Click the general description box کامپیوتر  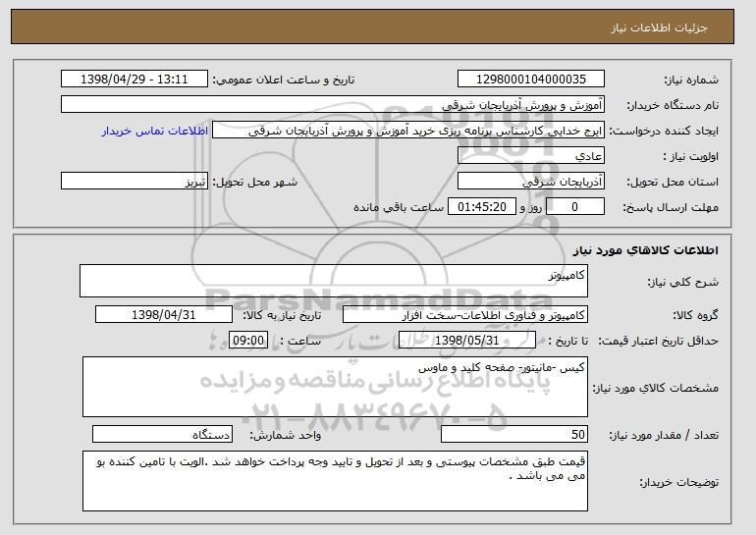click(x=334, y=281)
